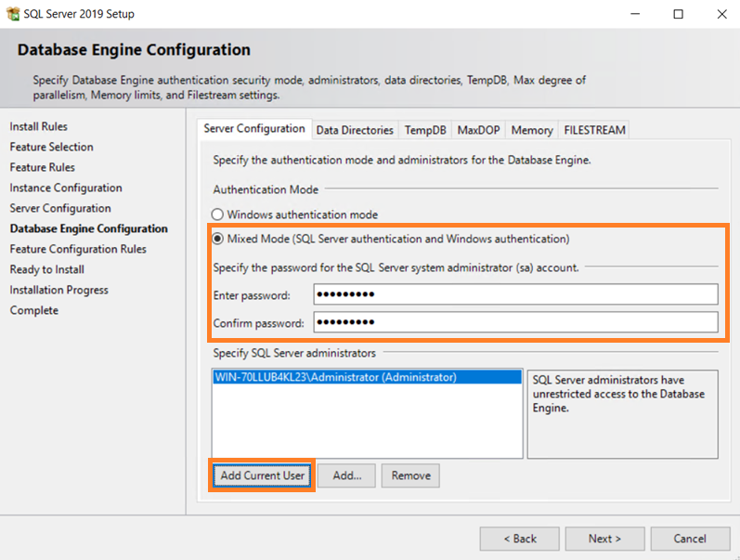Click Ready to Install sidebar step

coord(47,269)
